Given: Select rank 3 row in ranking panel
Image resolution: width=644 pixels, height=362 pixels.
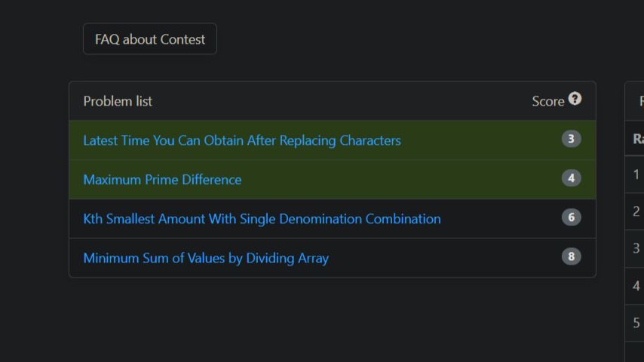Looking at the screenshot, I should (634, 248).
